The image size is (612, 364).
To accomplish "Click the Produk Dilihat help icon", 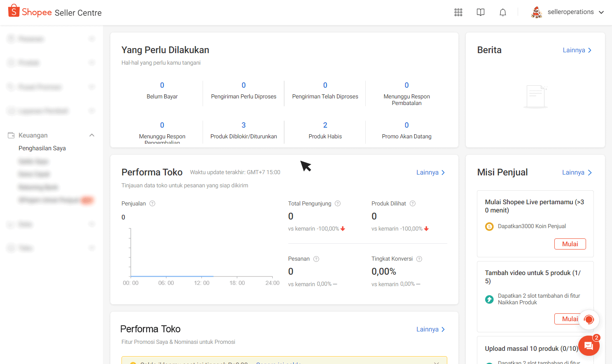I will [x=413, y=203].
